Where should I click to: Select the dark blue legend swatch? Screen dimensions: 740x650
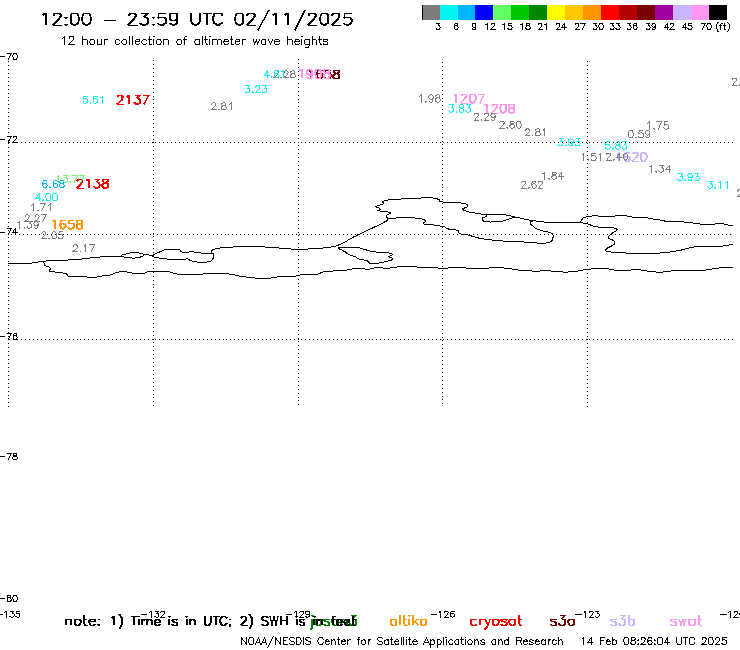(484, 12)
